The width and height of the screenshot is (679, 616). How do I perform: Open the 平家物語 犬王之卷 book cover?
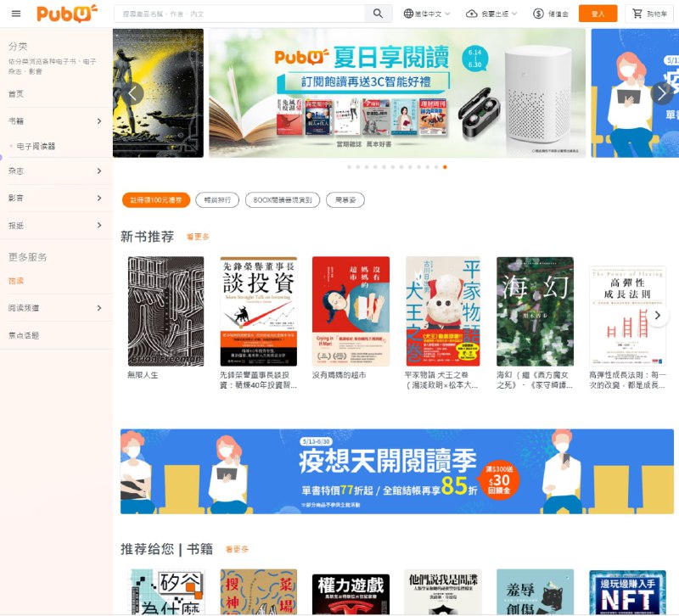click(442, 311)
